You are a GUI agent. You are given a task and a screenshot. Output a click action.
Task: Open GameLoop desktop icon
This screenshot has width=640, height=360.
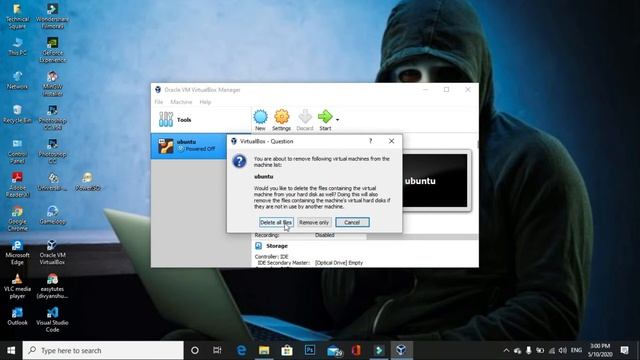point(52,216)
